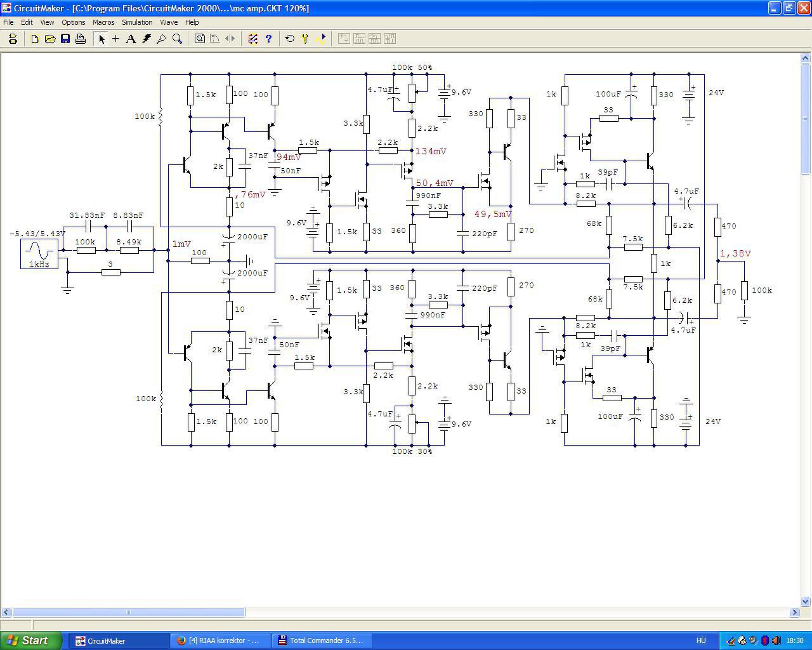812x650 pixels.
Task: Open the Wave menu
Action: point(169,22)
